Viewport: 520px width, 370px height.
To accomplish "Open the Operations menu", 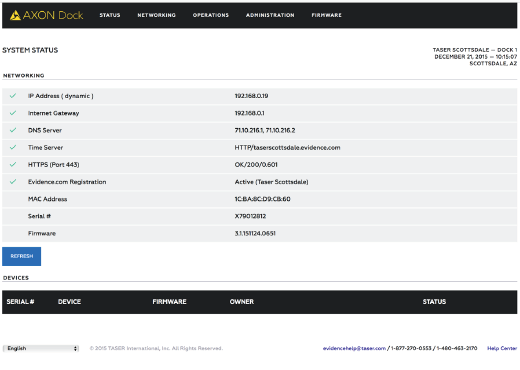I will point(211,15).
